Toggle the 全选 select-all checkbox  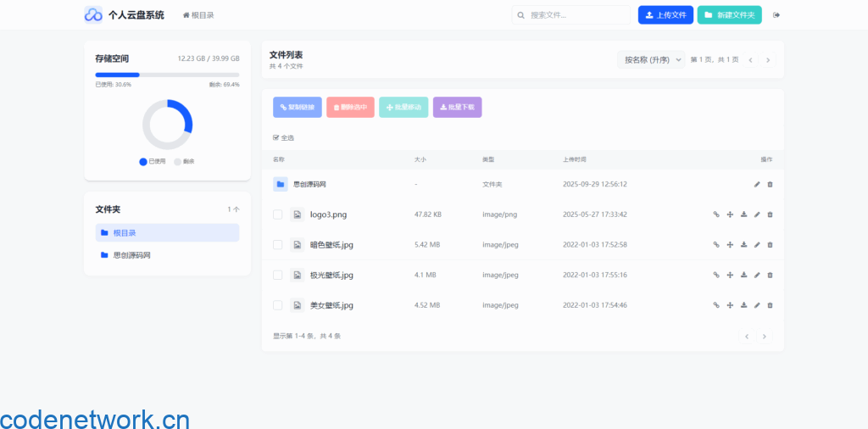pyautogui.click(x=275, y=137)
